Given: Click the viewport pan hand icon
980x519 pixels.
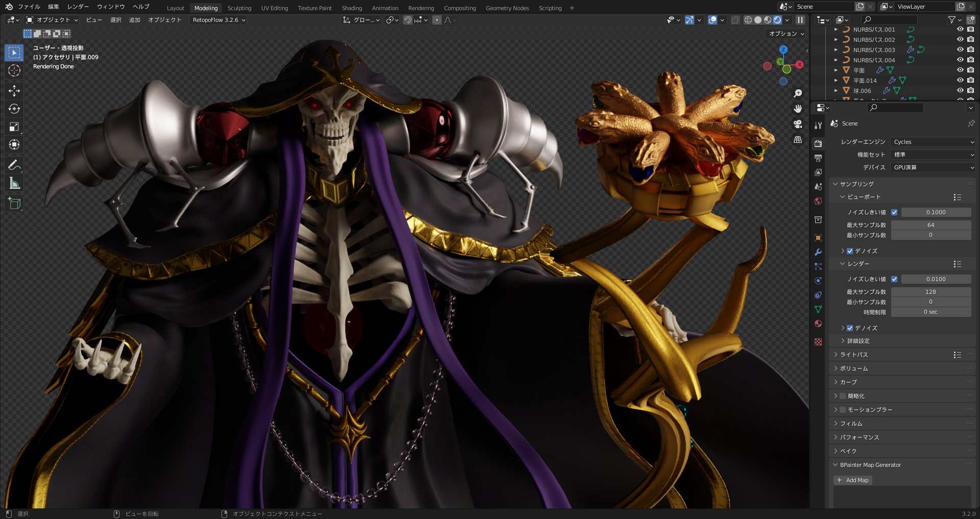Looking at the screenshot, I should tap(798, 109).
